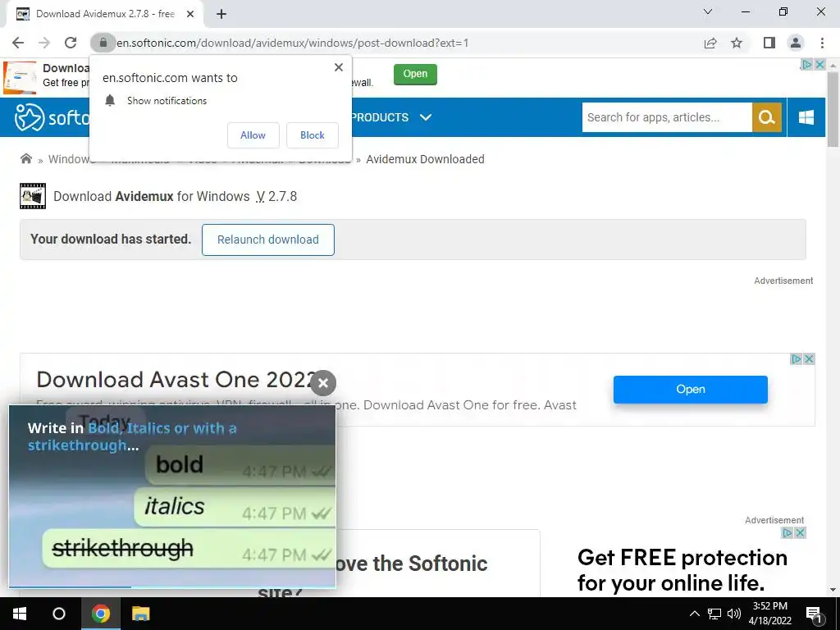Click the Softonic logo
The image size is (840, 630).
(x=52, y=117)
